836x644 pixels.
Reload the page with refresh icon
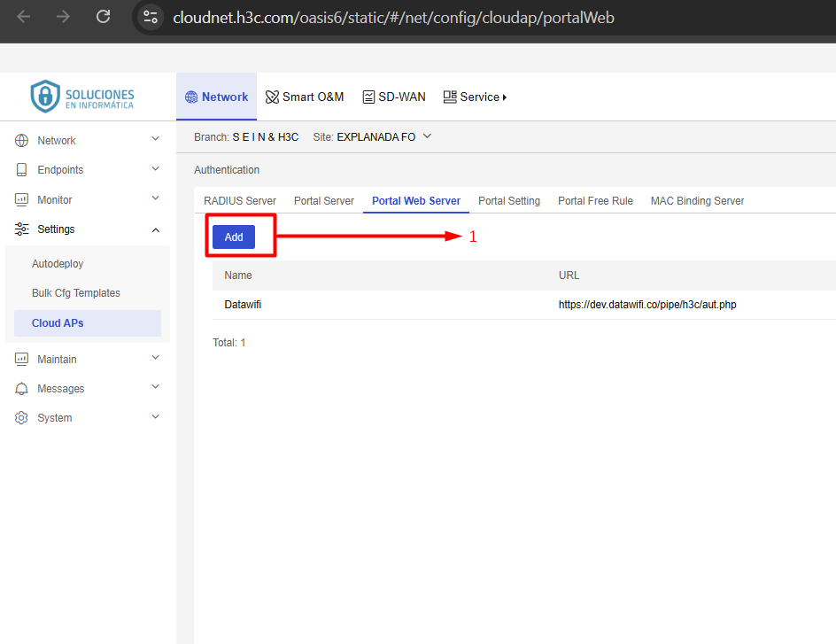(x=103, y=17)
